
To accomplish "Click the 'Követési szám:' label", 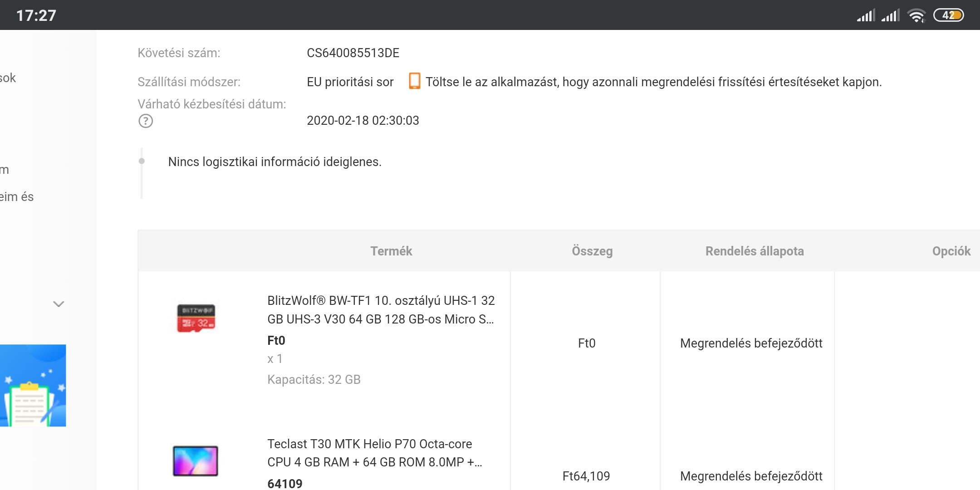I will (x=179, y=53).
